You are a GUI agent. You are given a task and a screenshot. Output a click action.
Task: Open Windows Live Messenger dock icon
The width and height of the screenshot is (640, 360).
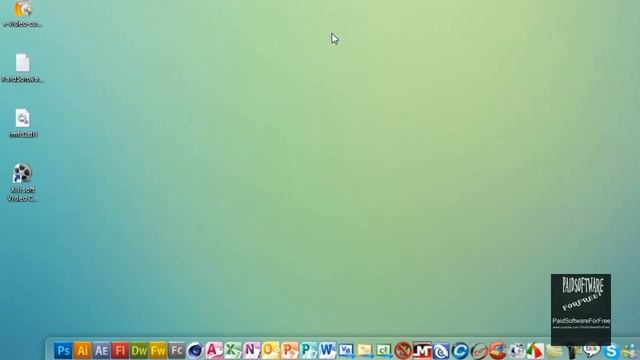(630, 351)
